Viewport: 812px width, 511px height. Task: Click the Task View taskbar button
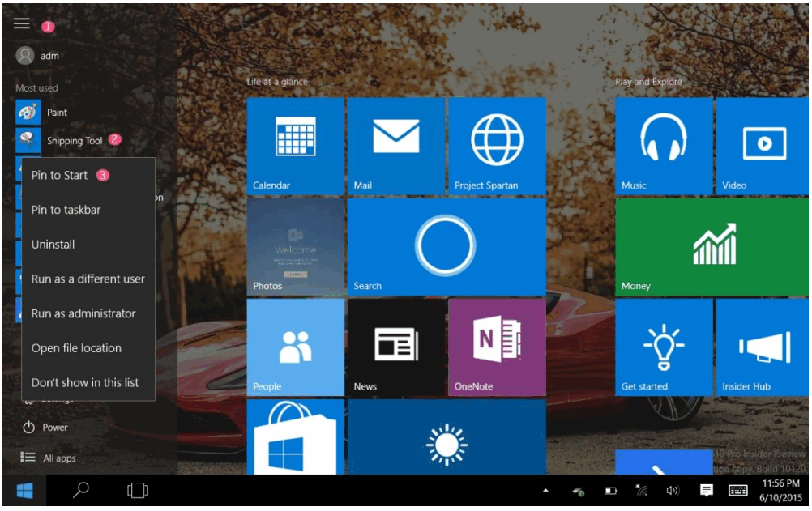[138, 491]
